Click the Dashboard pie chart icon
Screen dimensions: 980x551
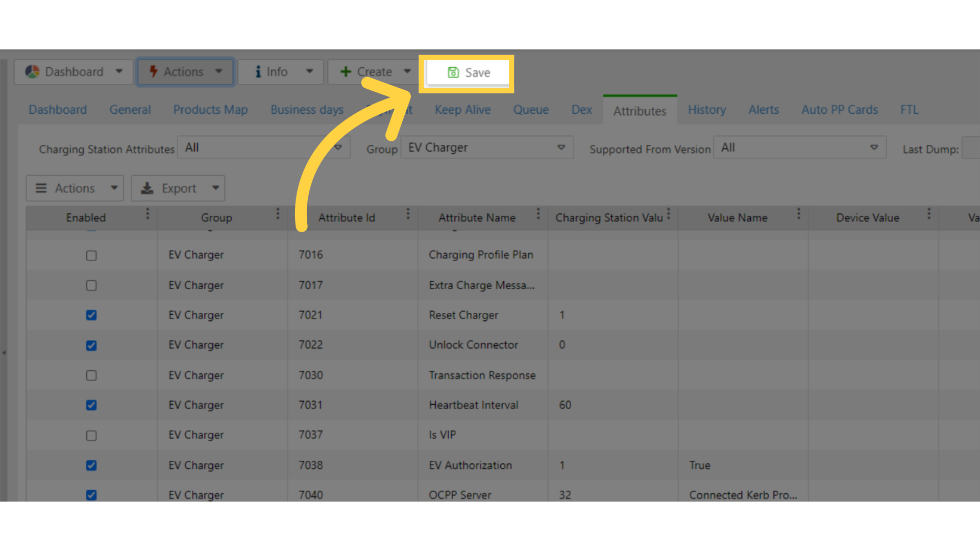click(32, 72)
